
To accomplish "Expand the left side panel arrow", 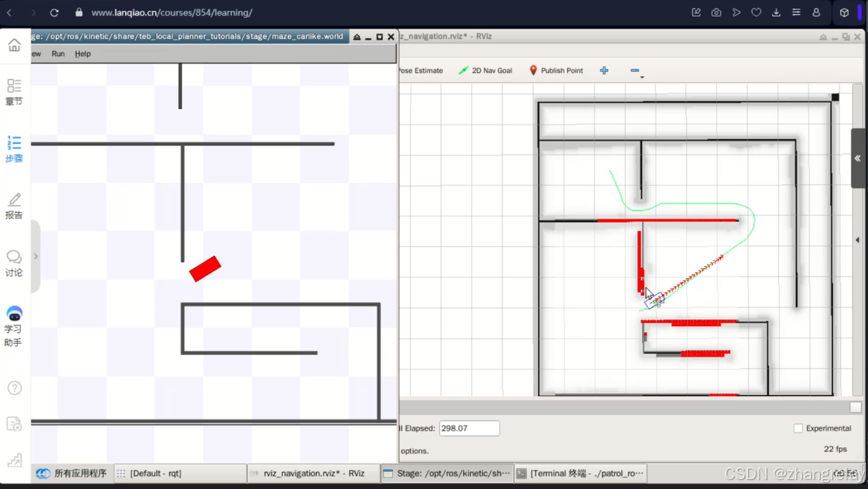I will tap(35, 256).
